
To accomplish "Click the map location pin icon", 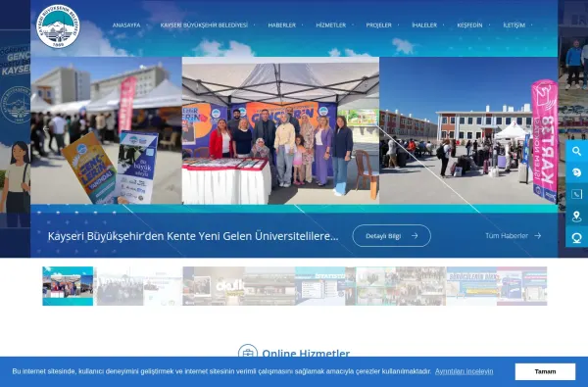I will click(x=576, y=216).
